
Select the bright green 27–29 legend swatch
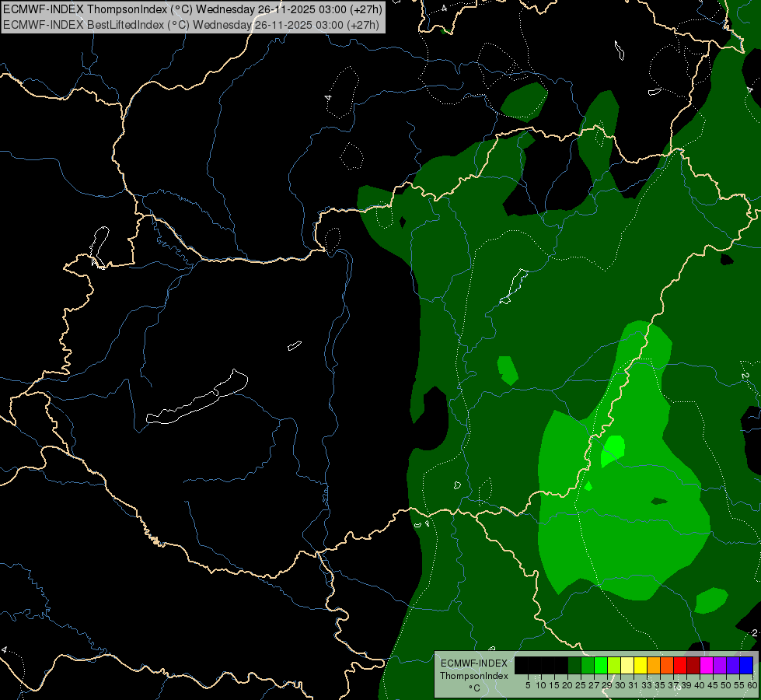point(601,666)
